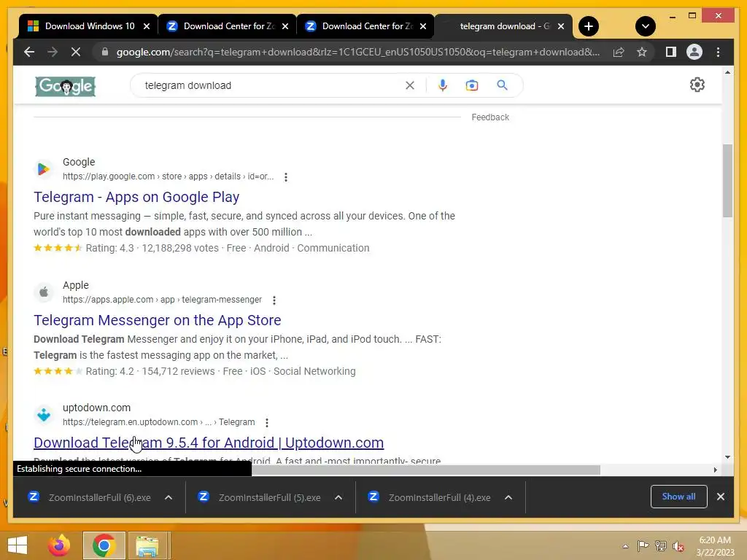Image resolution: width=747 pixels, height=560 pixels.
Task: Click the apps.apple.com result URL
Action: pyautogui.click(x=162, y=300)
